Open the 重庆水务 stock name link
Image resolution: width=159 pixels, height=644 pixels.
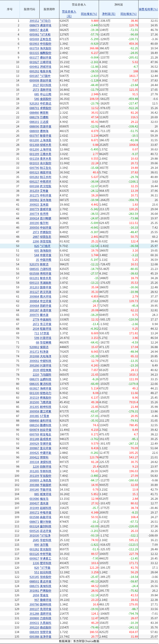point(46,159)
